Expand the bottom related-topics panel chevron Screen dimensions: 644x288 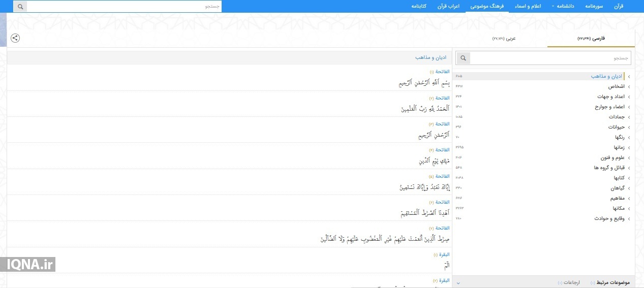458,282
